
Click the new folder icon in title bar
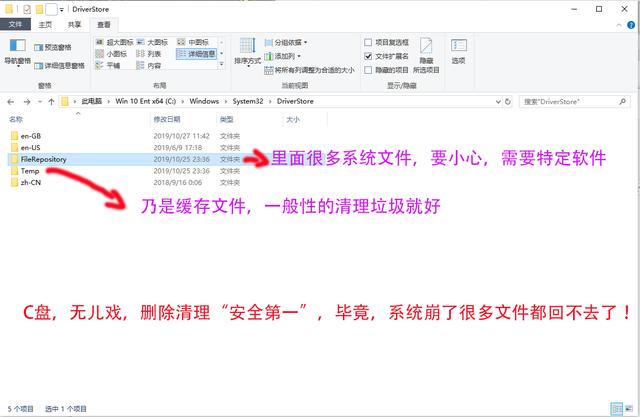(x=40, y=9)
